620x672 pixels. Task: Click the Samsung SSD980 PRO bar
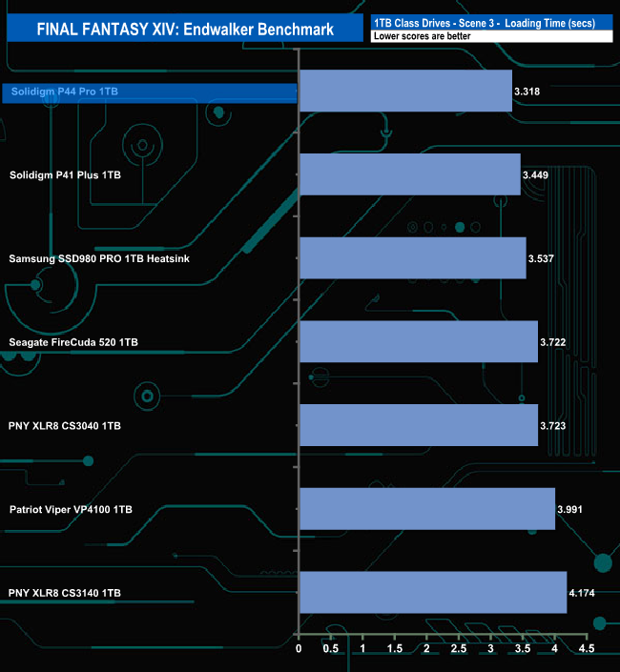413,258
